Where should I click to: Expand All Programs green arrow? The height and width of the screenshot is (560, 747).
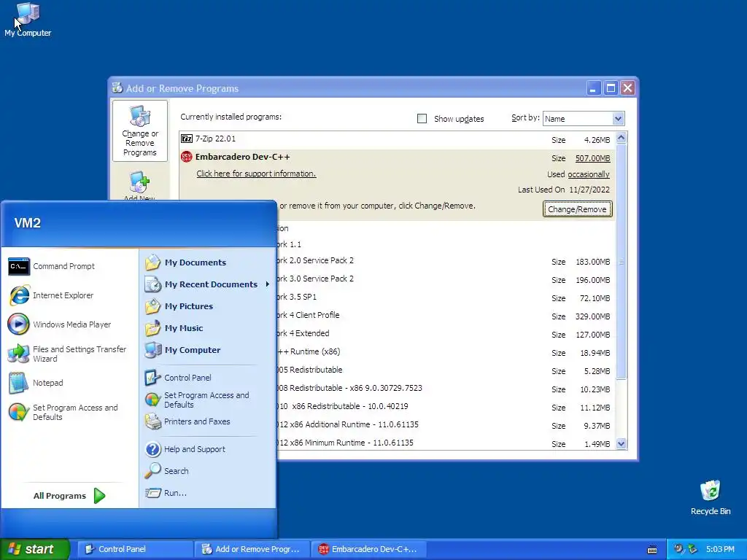click(x=99, y=496)
